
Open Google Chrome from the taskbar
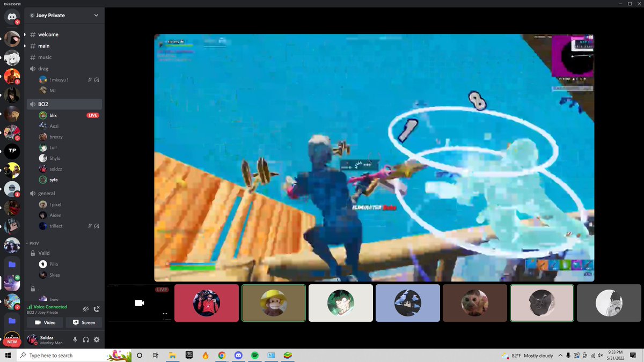pos(222,355)
